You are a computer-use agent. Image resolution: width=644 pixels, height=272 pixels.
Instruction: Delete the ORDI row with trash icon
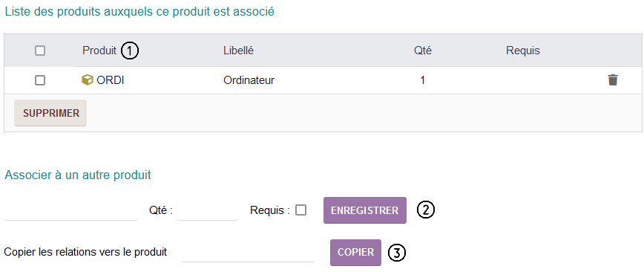click(613, 80)
